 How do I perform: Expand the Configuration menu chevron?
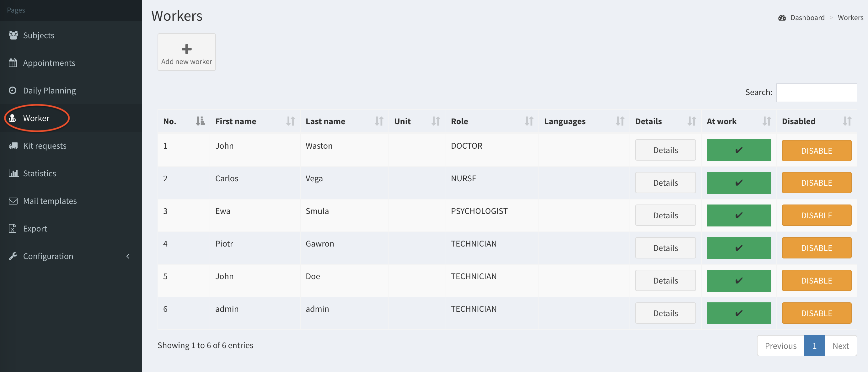[128, 256]
